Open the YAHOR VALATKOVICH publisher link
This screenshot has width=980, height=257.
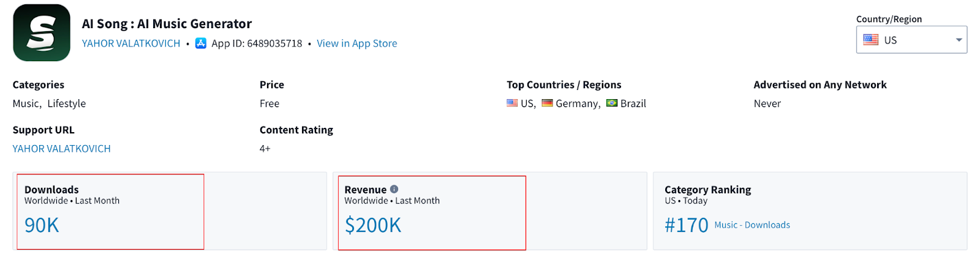[131, 43]
